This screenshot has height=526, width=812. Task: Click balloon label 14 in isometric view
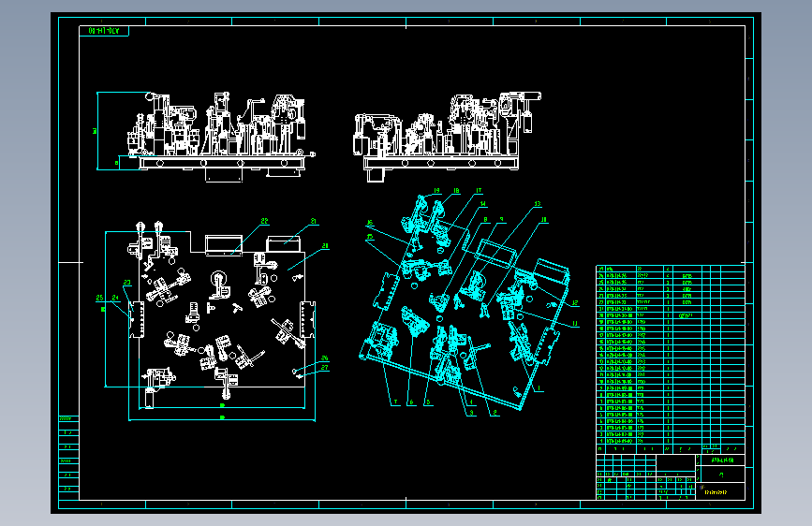tap(482, 204)
